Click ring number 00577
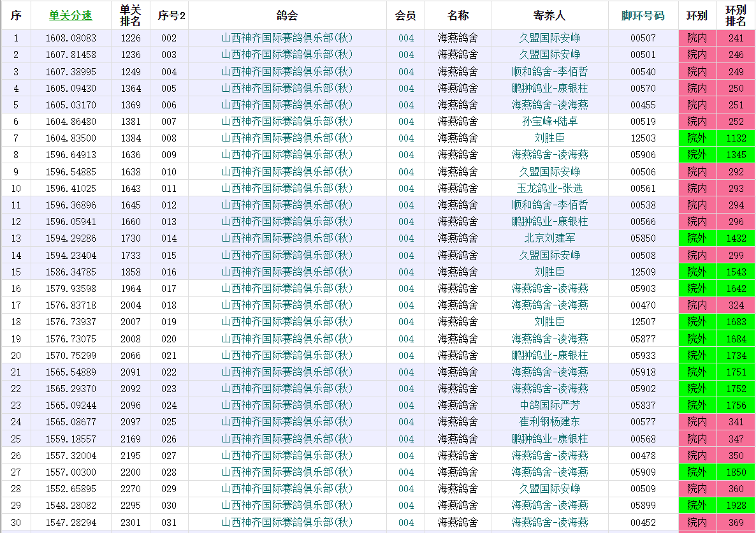The image size is (756, 533). tap(643, 422)
